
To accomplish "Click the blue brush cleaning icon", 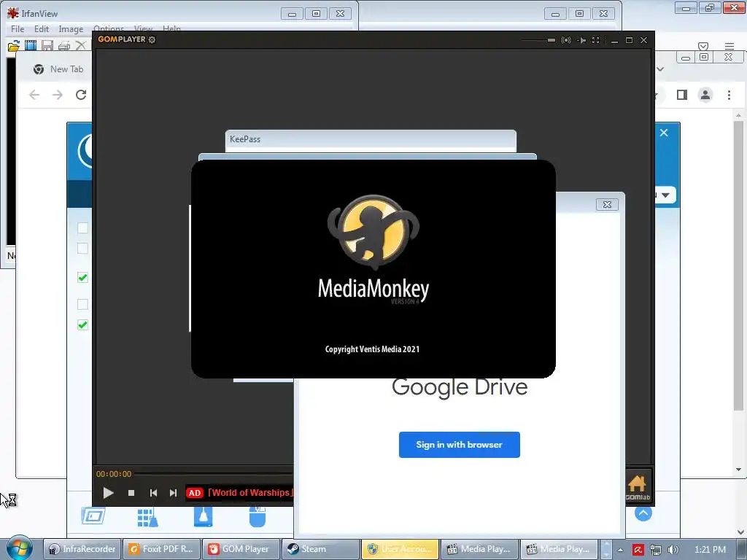I will coord(203,517).
